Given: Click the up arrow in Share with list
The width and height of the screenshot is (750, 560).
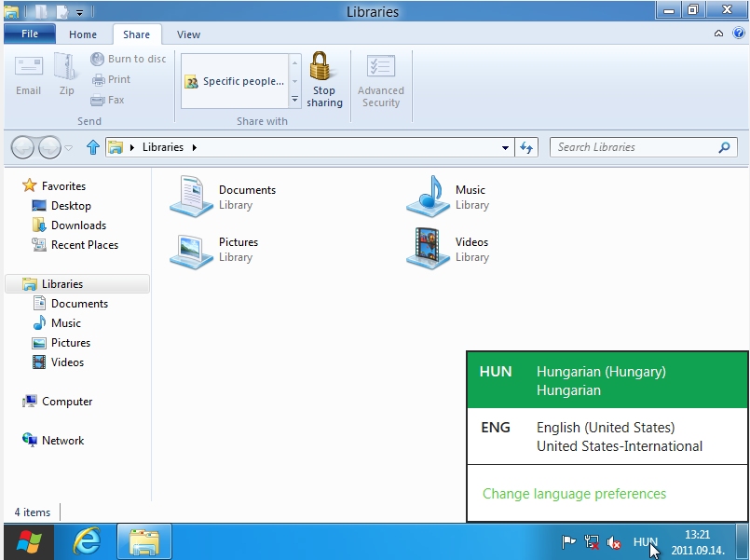Looking at the screenshot, I should click(x=294, y=62).
